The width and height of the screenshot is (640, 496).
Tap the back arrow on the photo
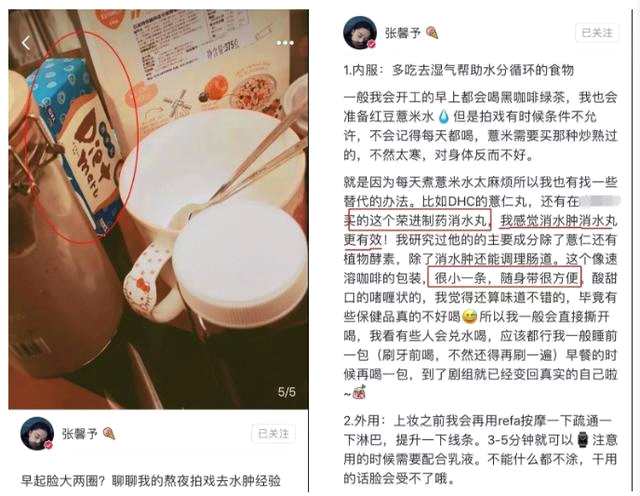pos(26,42)
